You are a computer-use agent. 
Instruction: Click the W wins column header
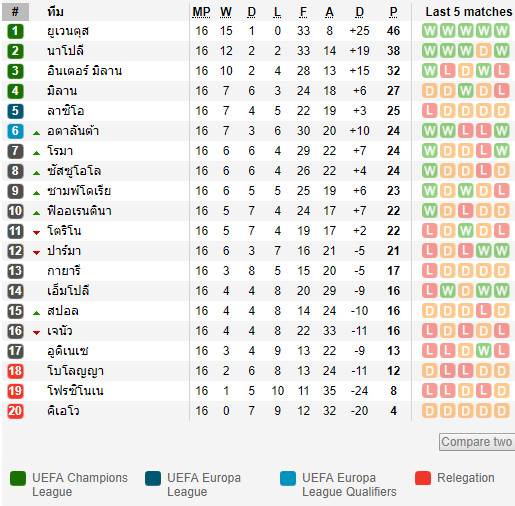click(x=226, y=12)
